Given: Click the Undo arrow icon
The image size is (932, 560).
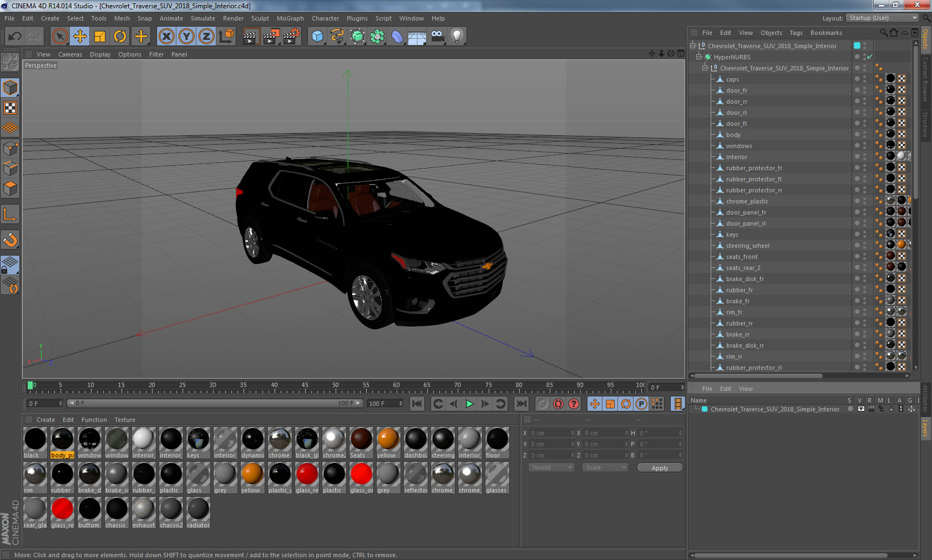Looking at the screenshot, I should [x=14, y=37].
